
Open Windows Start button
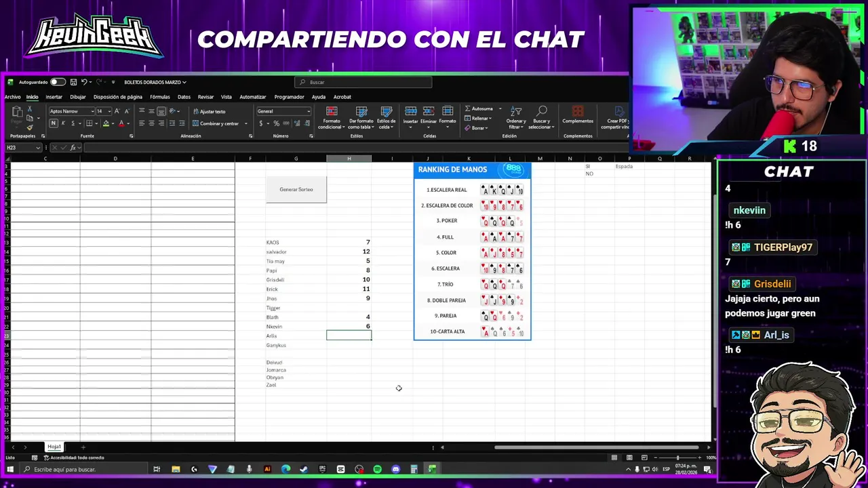coord(10,469)
